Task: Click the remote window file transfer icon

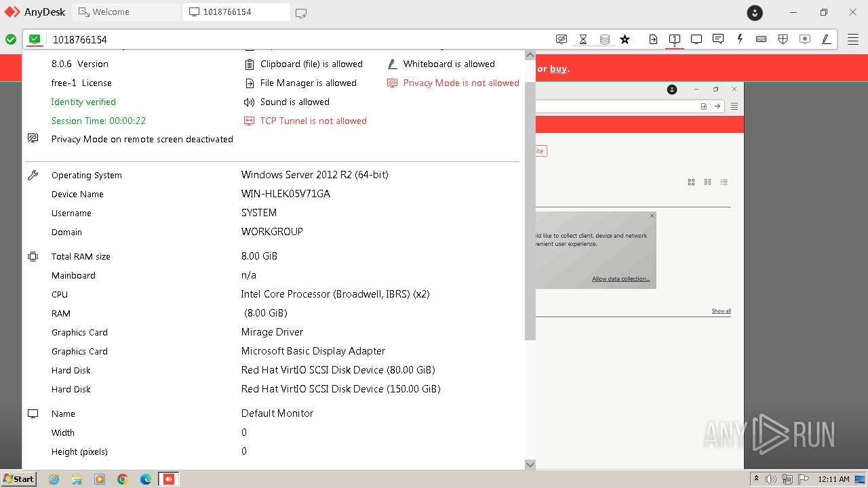Action: click(x=704, y=106)
